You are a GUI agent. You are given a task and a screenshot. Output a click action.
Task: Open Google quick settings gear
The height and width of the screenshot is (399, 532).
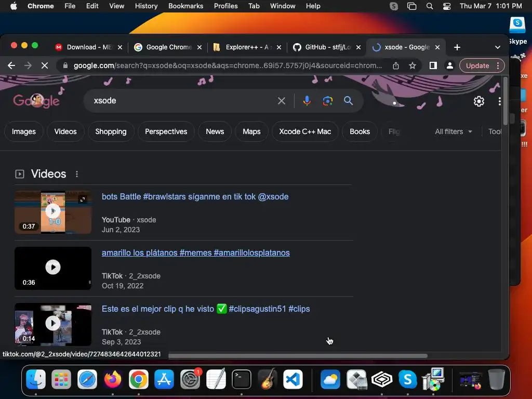478,101
